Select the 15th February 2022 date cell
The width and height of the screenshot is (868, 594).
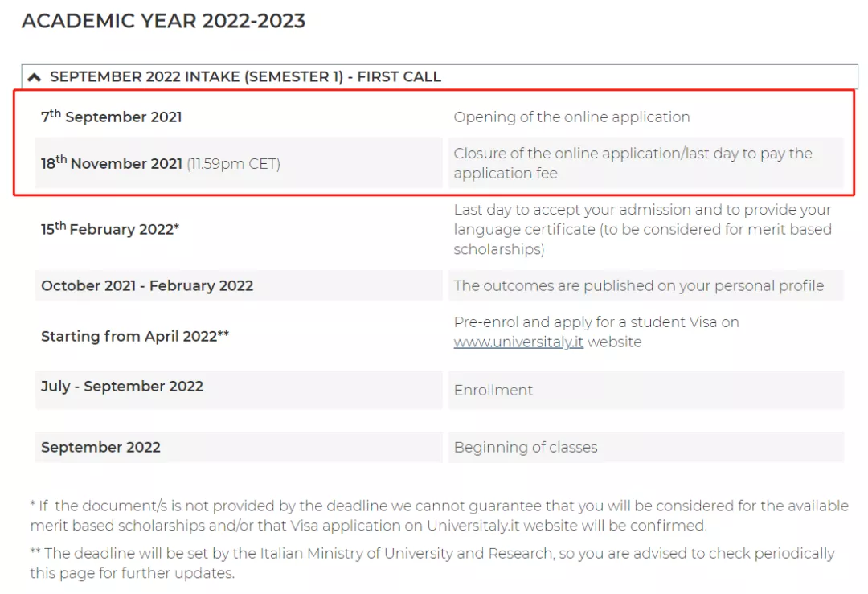110,229
